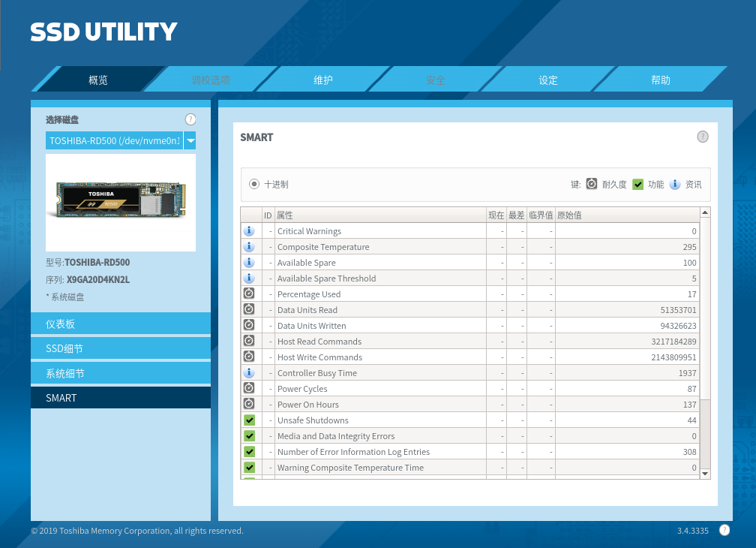Open the 维护 maintenance tab
This screenshot has height=548, width=756.
coord(323,80)
